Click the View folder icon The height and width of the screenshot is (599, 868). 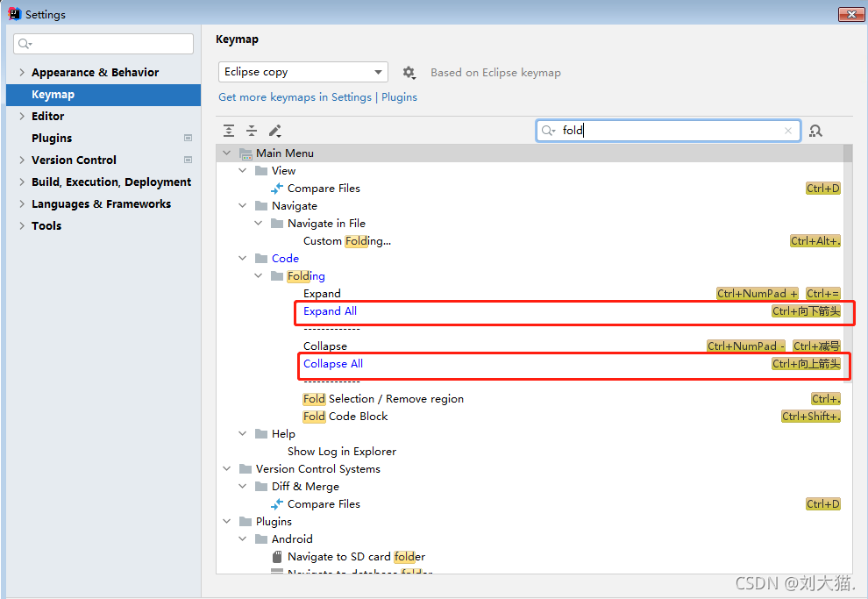point(261,171)
